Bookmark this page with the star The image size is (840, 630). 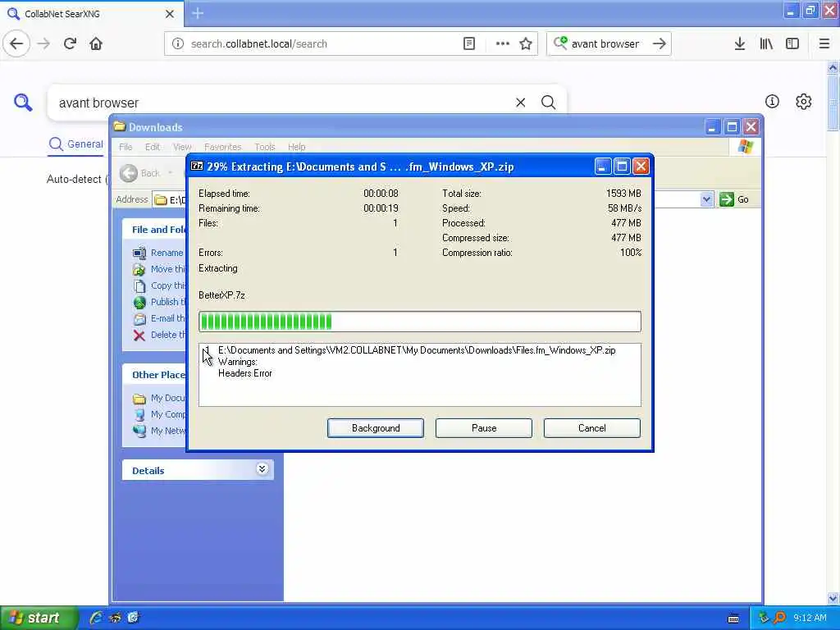pos(526,44)
